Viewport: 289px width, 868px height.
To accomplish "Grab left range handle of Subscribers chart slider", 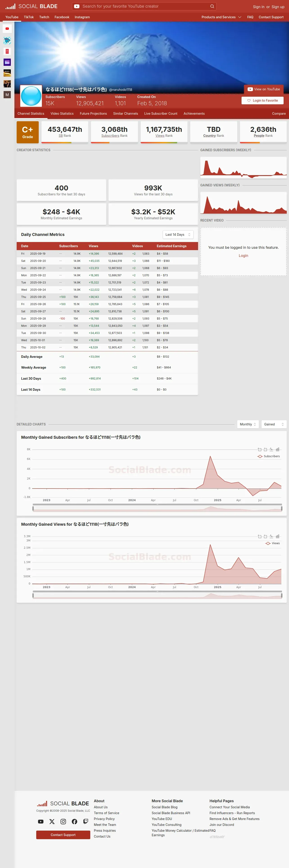I will click(33, 508).
